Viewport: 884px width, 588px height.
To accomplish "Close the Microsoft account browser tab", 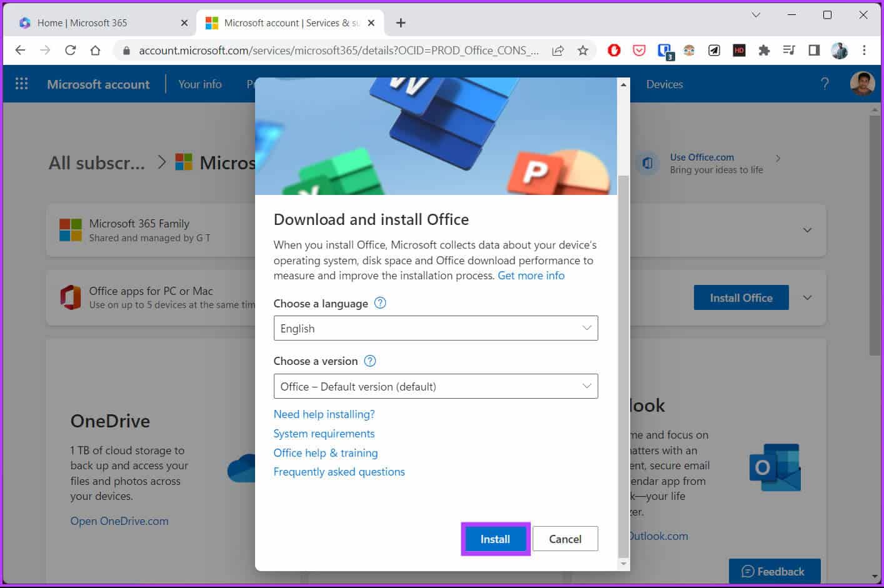I will [x=371, y=22].
